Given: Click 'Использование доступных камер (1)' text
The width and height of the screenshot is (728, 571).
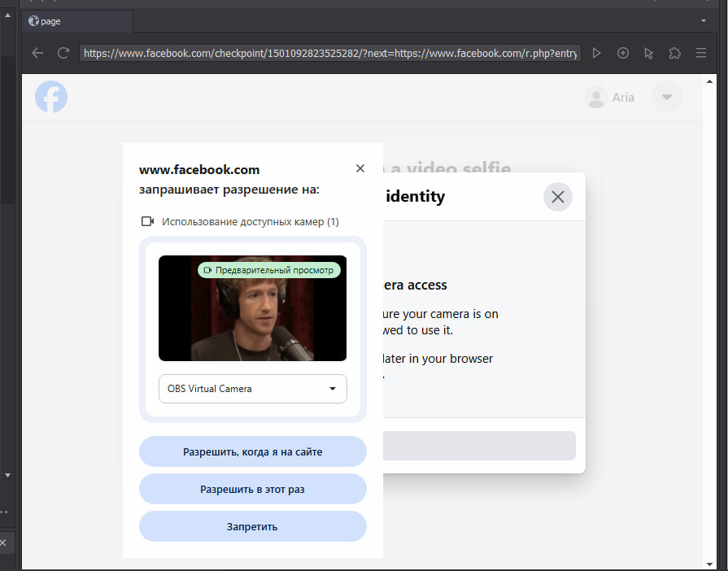Looking at the screenshot, I should point(251,222).
